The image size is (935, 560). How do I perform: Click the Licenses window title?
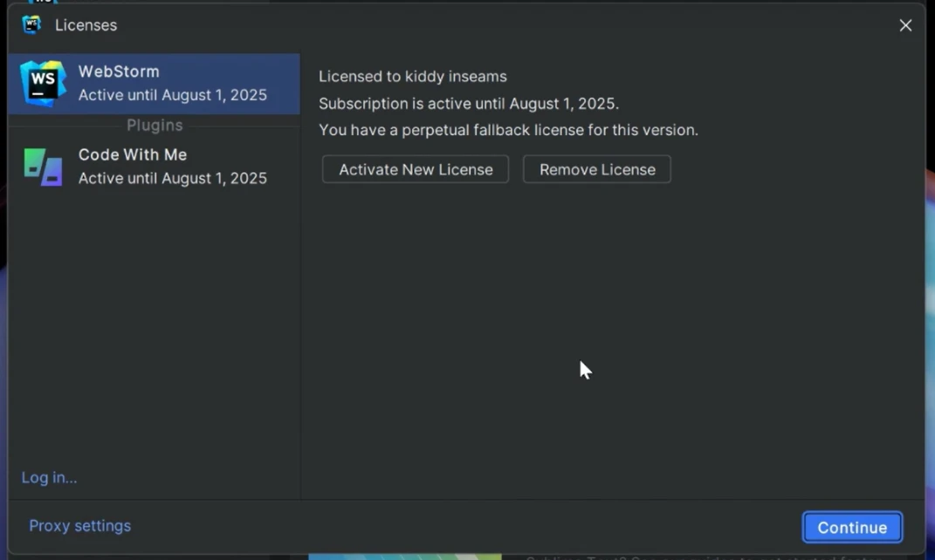point(86,25)
